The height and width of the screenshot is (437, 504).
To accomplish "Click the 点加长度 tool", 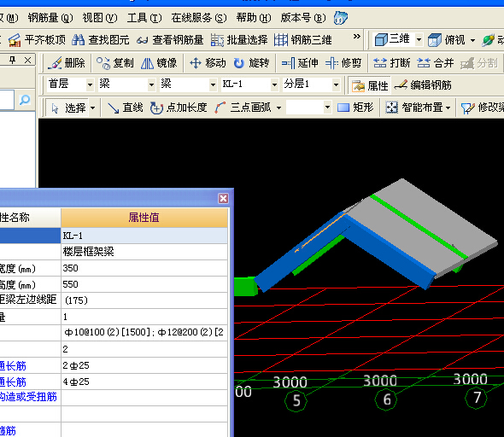I will [x=179, y=108].
